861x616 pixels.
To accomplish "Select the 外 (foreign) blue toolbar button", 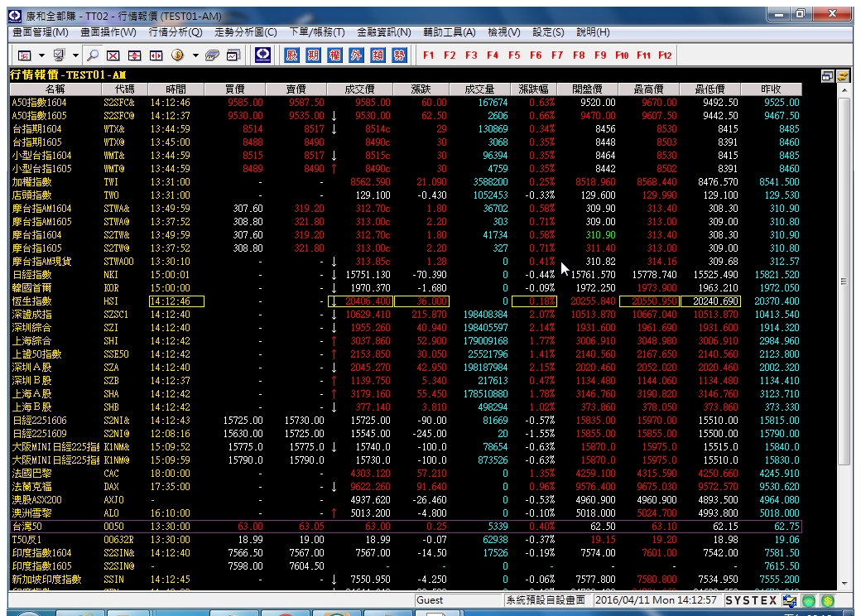I will 356,55.
